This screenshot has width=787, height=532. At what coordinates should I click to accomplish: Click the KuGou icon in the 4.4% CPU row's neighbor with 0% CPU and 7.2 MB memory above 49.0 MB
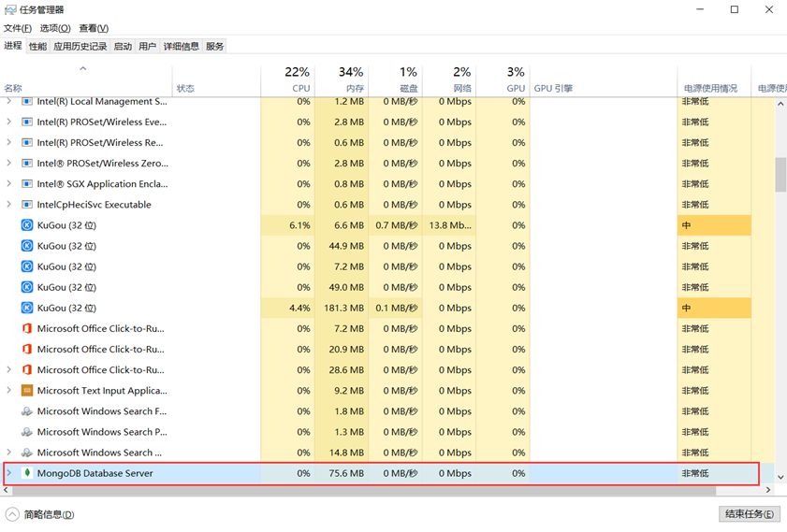coord(27,266)
